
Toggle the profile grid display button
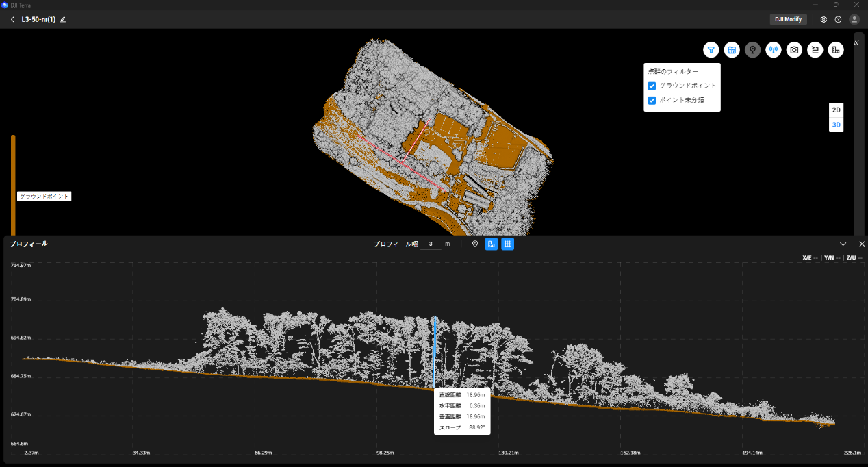pyautogui.click(x=507, y=244)
